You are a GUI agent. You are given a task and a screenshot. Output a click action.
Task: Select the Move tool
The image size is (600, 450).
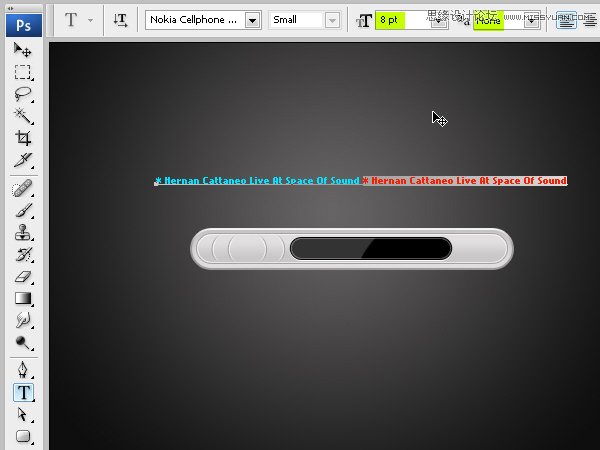[x=22, y=50]
